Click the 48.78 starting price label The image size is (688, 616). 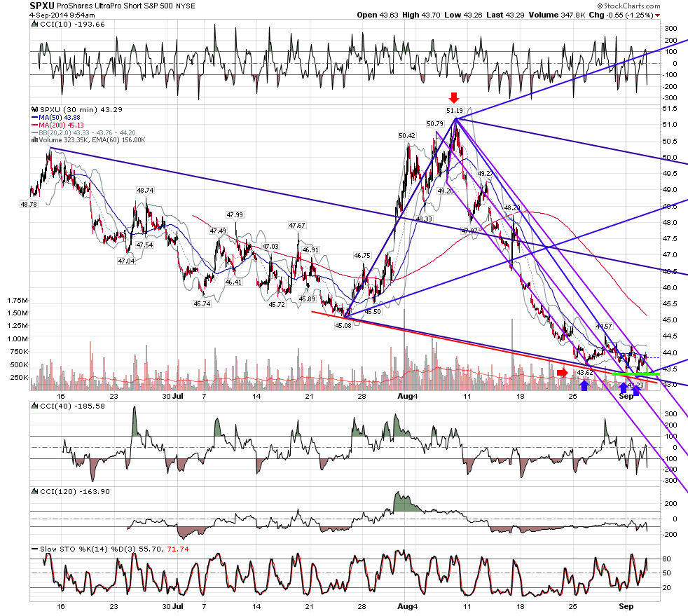[29, 205]
